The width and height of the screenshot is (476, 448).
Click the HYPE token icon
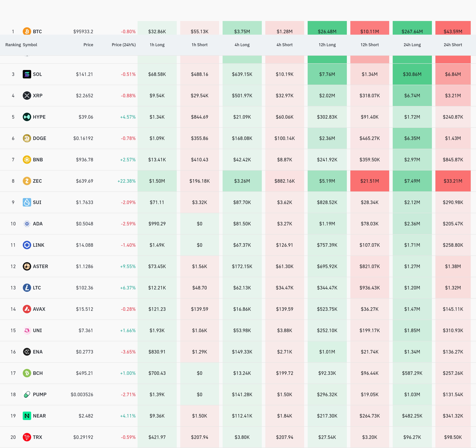pyautogui.click(x=27, y=117)
